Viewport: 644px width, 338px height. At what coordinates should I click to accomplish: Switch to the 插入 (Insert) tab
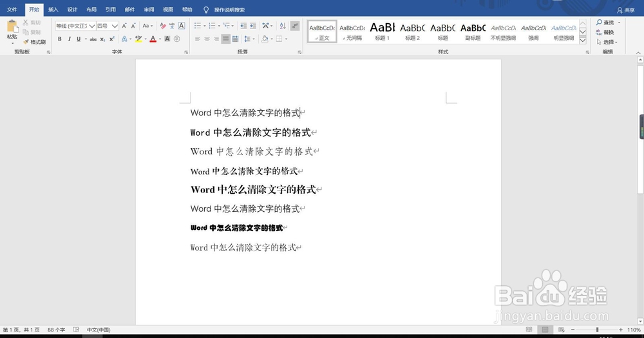[x=53, y=10]
